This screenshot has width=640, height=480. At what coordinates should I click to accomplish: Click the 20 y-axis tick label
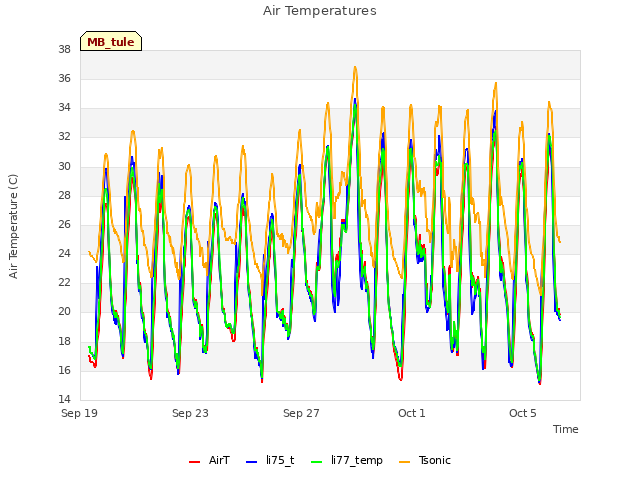coord(64,312)
